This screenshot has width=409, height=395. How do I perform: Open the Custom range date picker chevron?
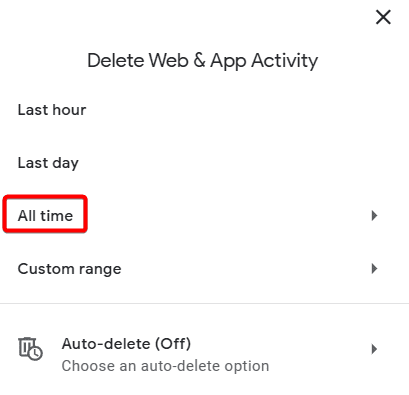[x=374, y=268]
